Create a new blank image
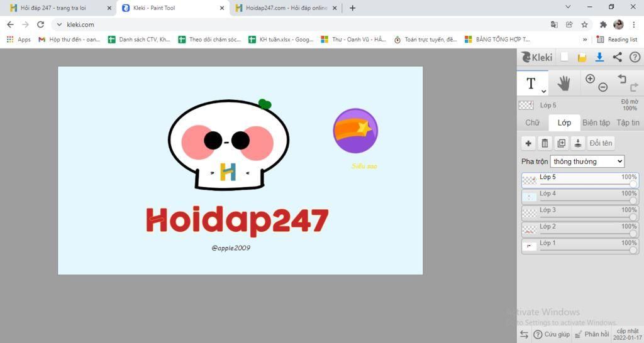The height and width of the screenshot is (343, 644). coord(565,57)
